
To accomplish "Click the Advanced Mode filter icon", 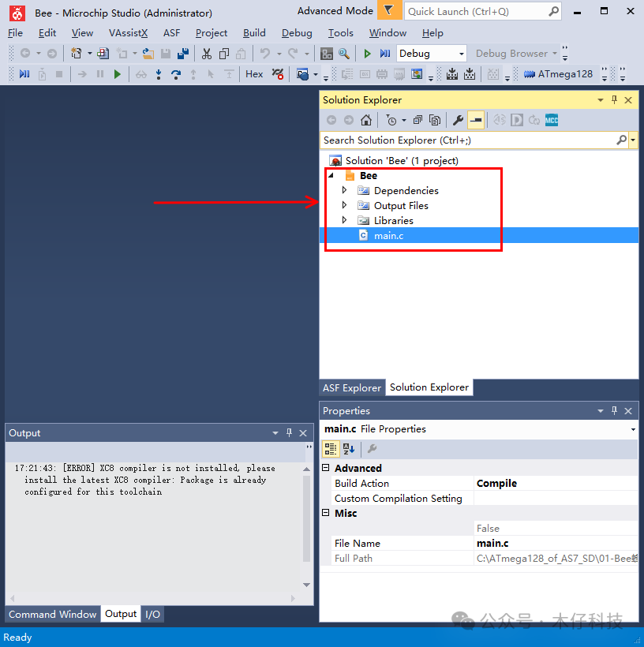I will coord(389,10).
